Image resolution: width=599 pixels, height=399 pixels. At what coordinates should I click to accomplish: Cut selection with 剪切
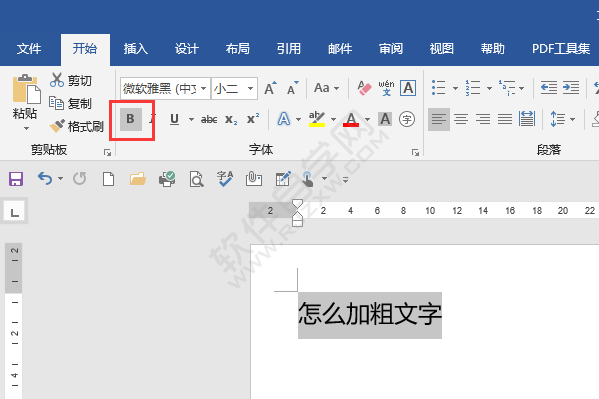point(71,80)
